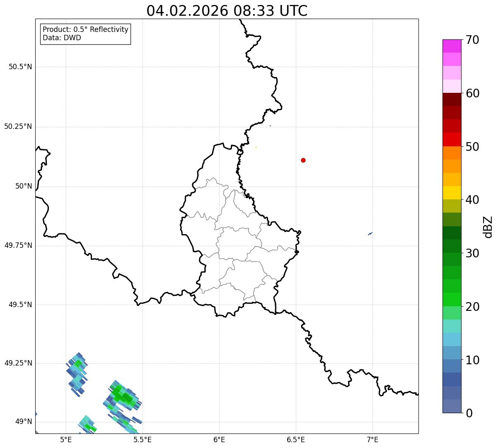Click the 6°E longitude label

pos(219,439)
